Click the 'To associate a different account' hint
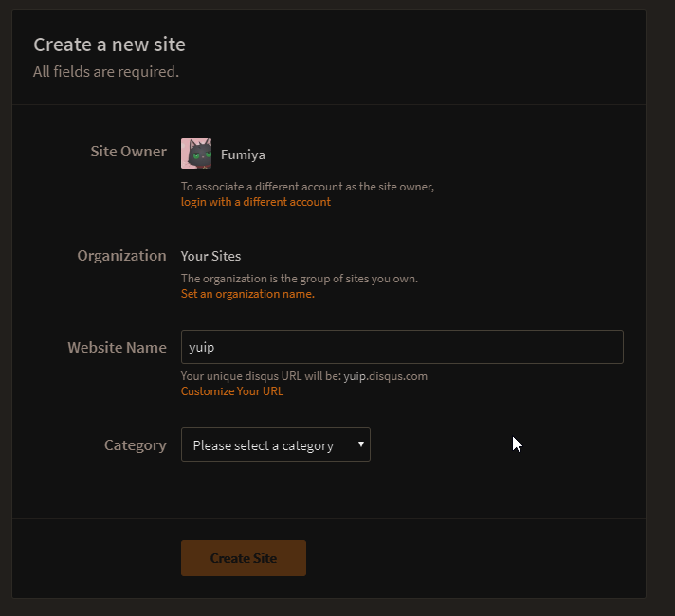Viewport: 675px width, 616px height. pyautogui.click(x=307, y=187)
